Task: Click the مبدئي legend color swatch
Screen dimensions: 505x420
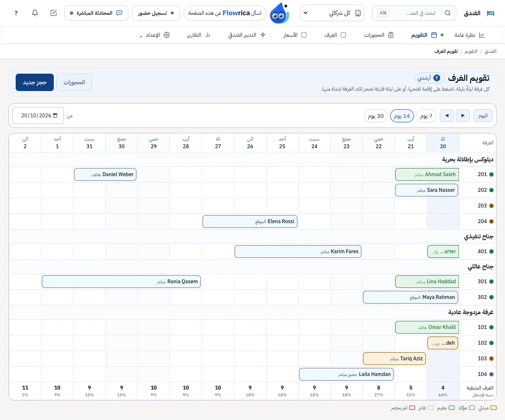Action: point(494,408)
